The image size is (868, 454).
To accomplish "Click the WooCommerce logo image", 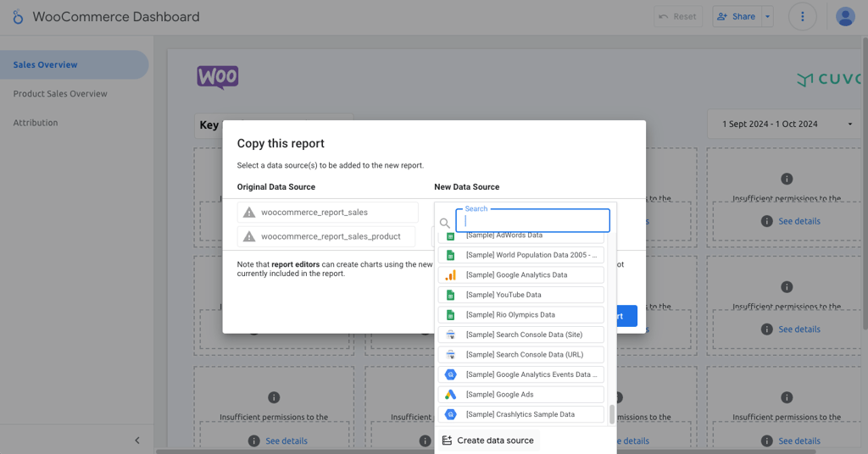I will click(x=218, y=77).
